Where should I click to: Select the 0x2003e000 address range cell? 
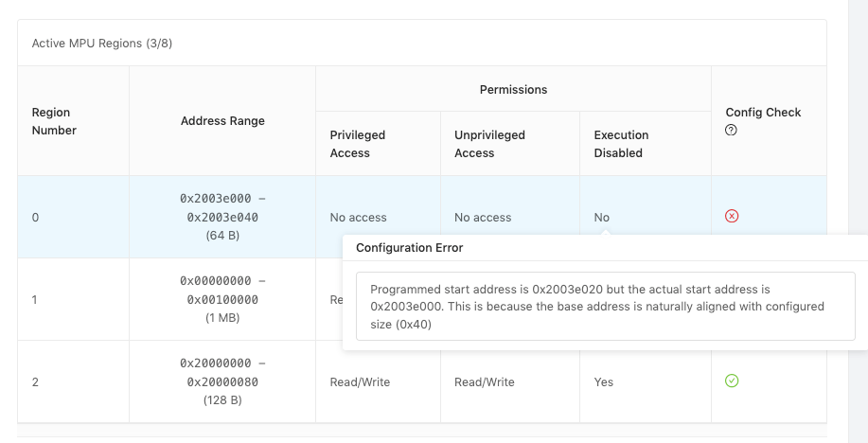222,217
